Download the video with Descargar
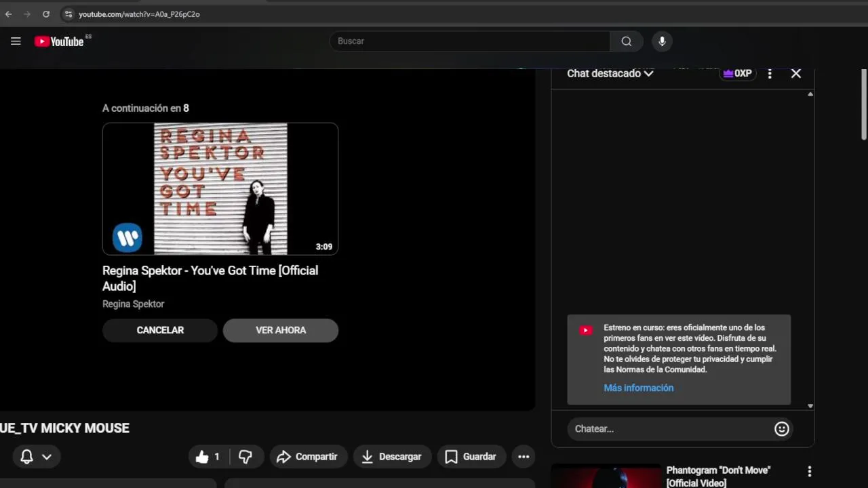 [392, 457]
